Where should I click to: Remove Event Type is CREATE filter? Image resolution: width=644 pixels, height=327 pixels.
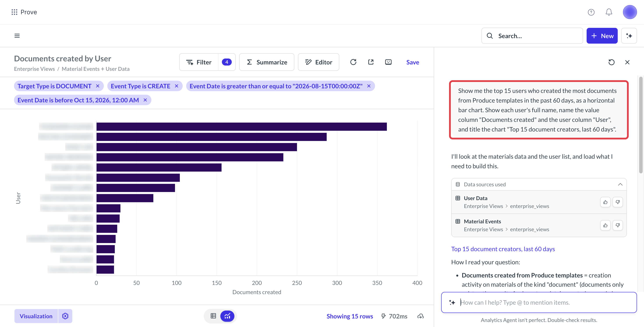pyautogui.click(x=177, y=86)
